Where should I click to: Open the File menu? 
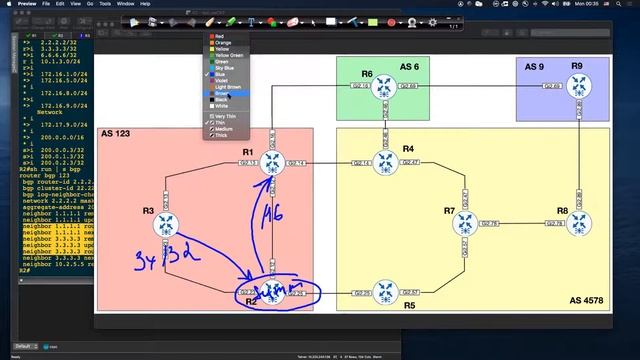click(46, 4)
